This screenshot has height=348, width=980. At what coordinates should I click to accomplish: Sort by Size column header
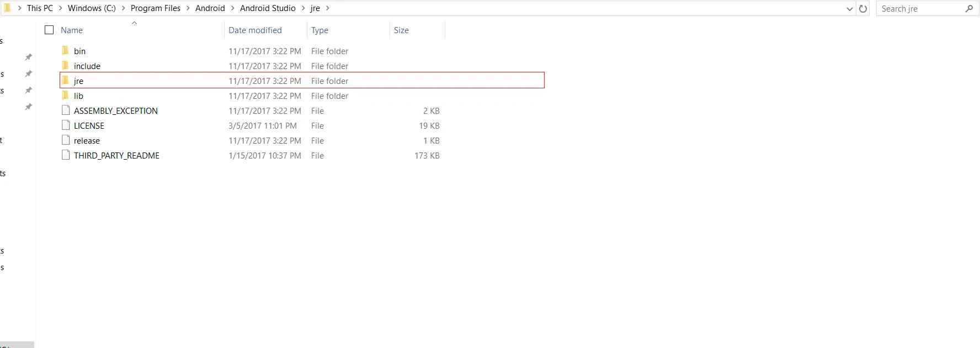401,30
